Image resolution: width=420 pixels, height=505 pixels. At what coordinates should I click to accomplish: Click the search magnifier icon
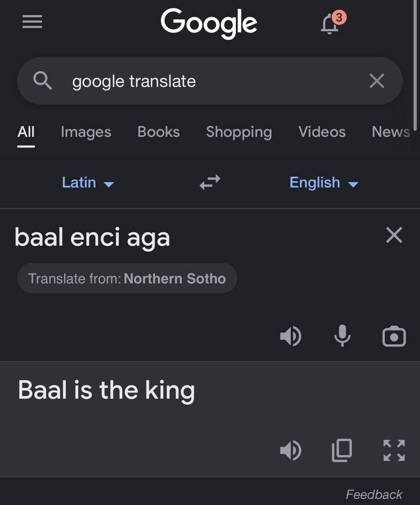[43, 81]
